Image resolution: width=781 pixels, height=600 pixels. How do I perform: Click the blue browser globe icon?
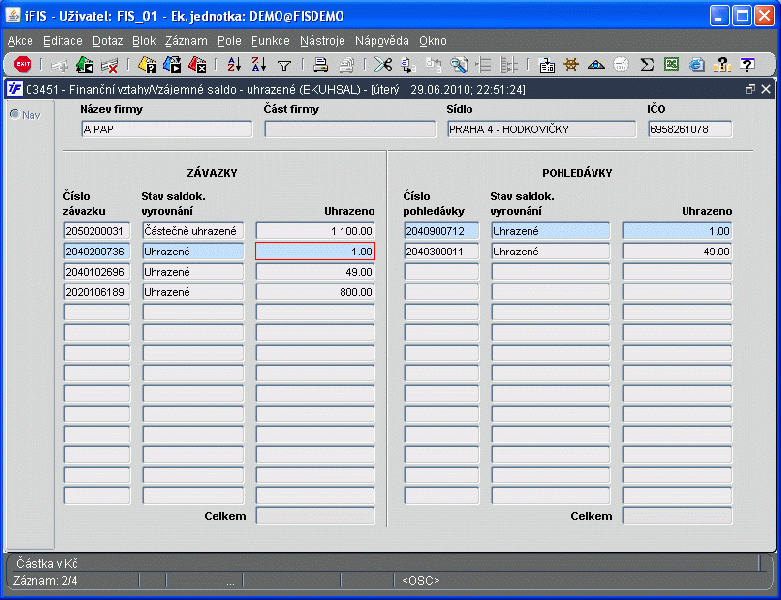point(696,65)
